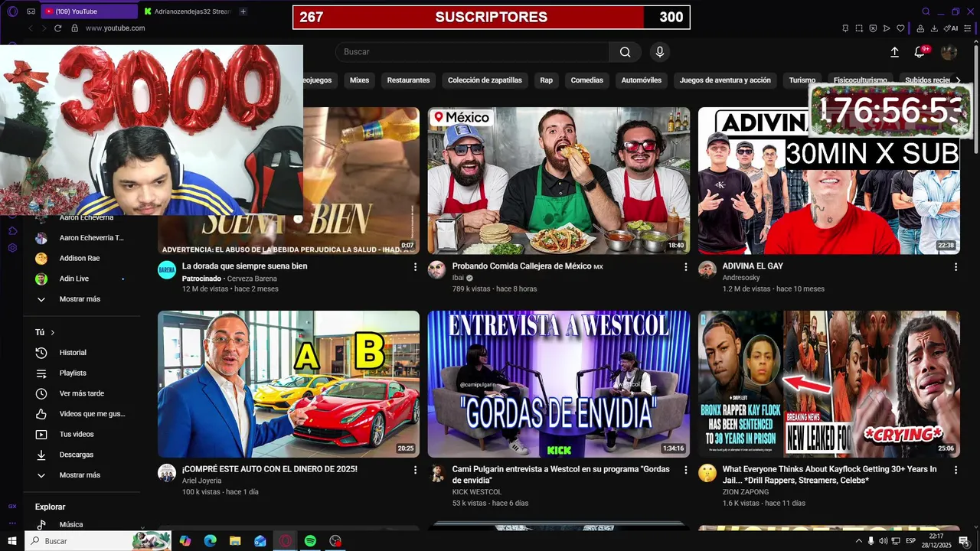
Task: Open options for Kayflock video
Action: (955, 470)
